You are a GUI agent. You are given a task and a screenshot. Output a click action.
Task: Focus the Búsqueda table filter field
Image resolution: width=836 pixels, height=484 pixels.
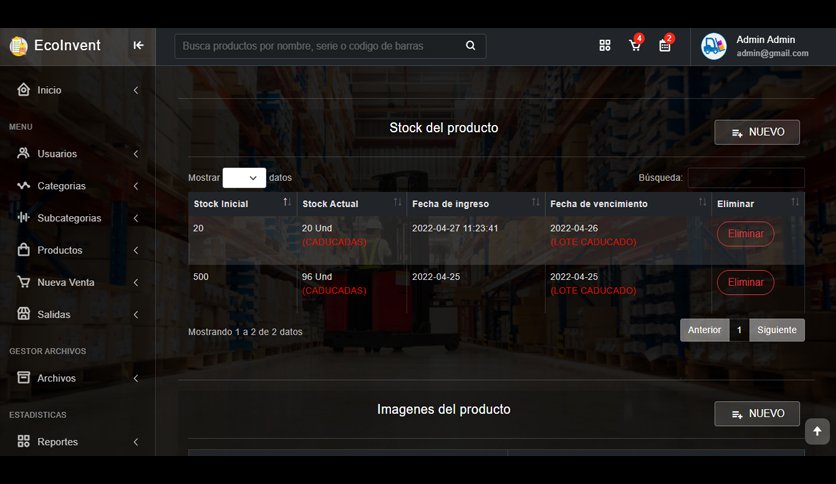(746, 178)
